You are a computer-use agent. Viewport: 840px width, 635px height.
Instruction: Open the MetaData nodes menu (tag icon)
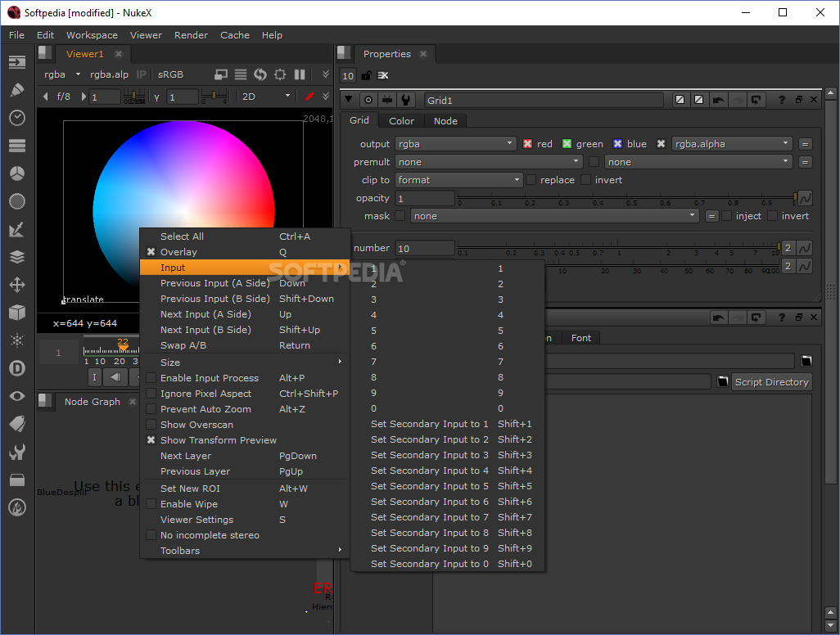[17, 424]
